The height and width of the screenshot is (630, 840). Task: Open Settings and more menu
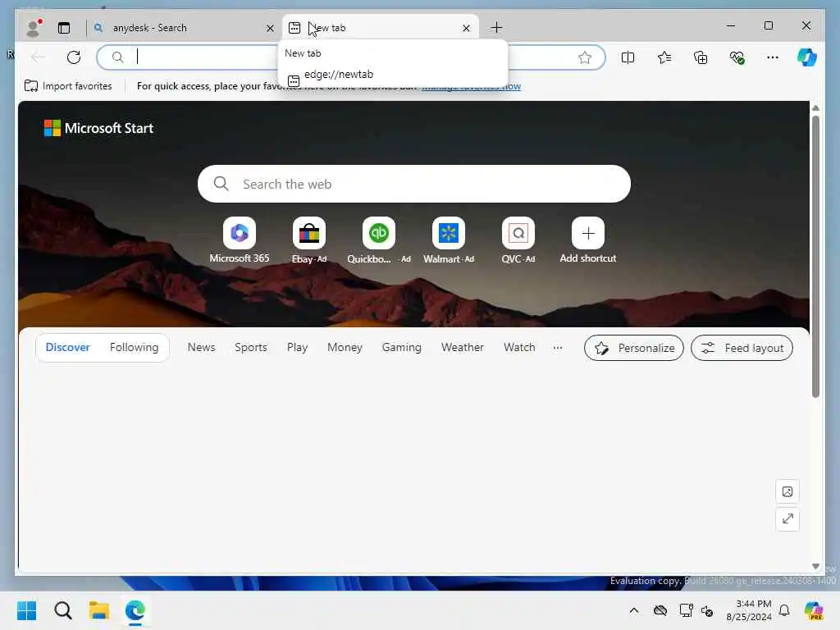click(773, 57)
